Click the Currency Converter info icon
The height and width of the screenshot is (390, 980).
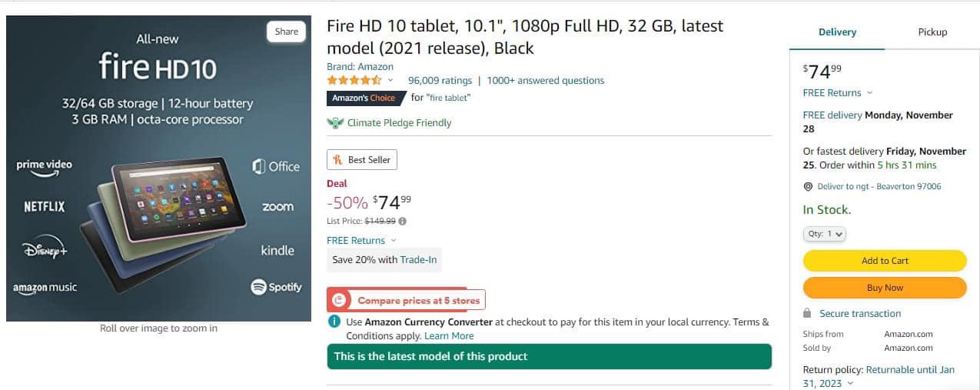334,322
